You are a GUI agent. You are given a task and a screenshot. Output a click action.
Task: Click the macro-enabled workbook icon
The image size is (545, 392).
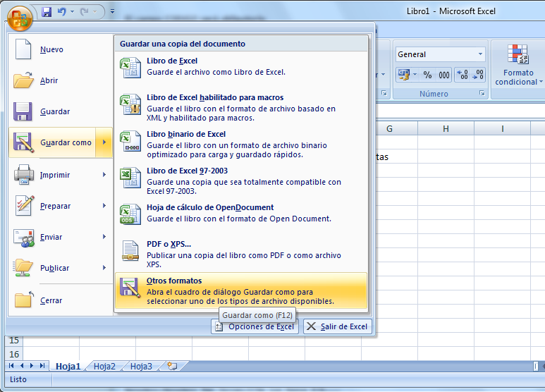(130, 104)
